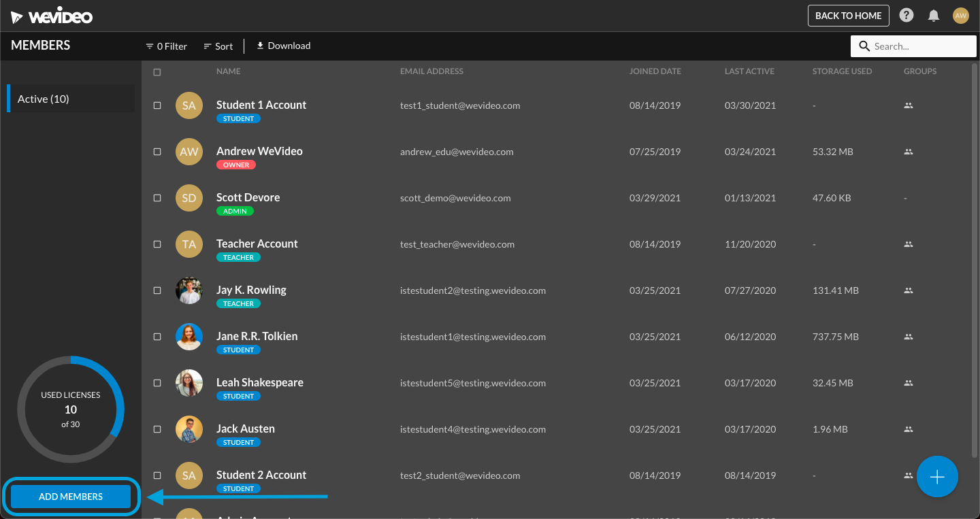Screen dimensions: 980x519
Task: Click Jane R.R. Tolkien's profile photo
Action: tap(189, 337)
